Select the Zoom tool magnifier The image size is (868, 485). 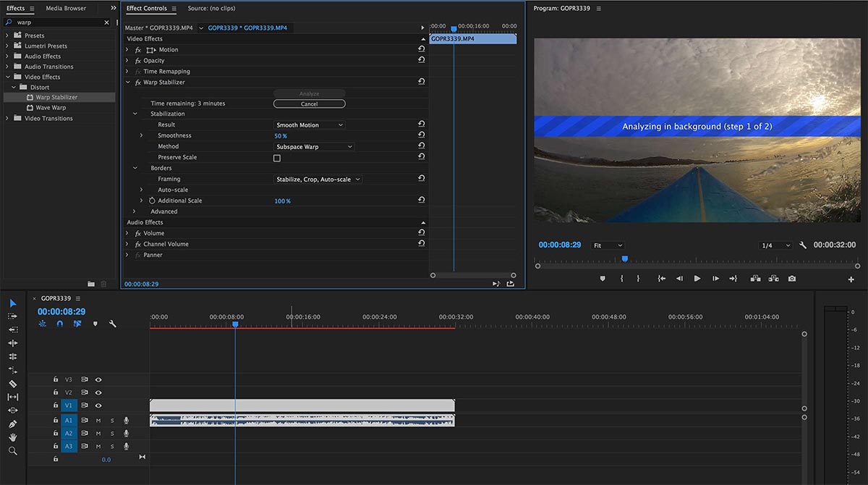[12, 451]
